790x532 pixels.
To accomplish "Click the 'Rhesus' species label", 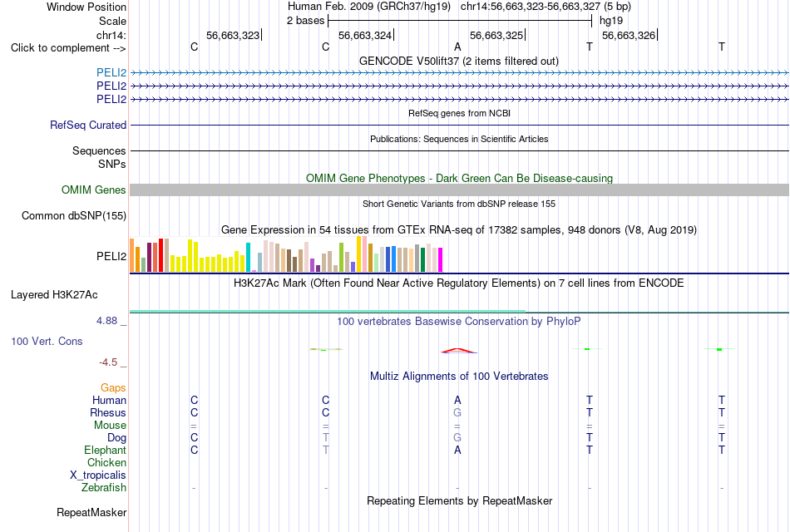I will pyautogui.click(x=108, y=412).
